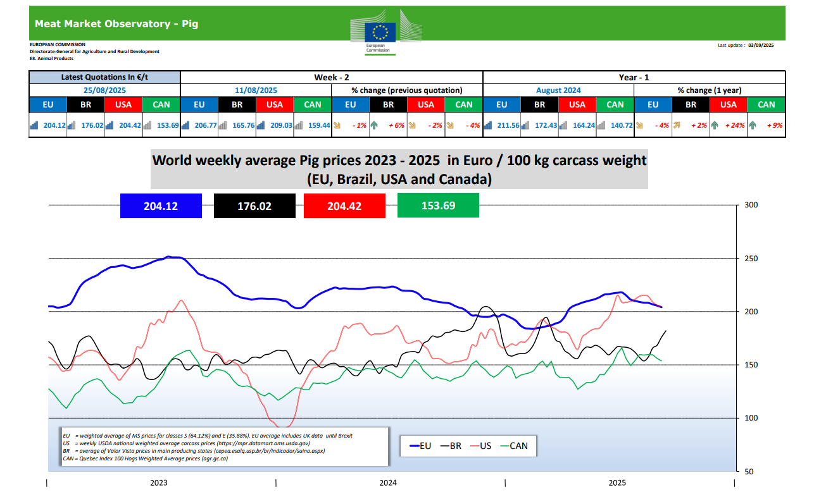The width and height of the screenshot is (814, 504).
Task: Click the 25/08/2025 date cell
Action: (104, 90)
